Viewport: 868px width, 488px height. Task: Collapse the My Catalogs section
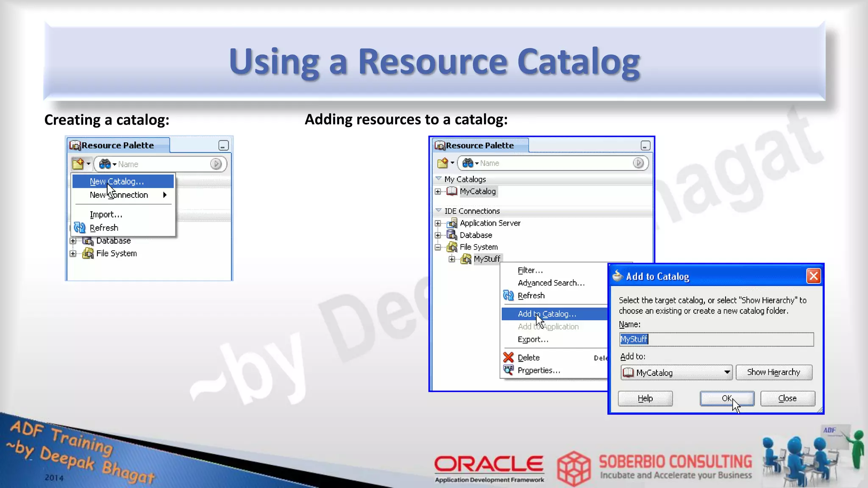(439, 179)
